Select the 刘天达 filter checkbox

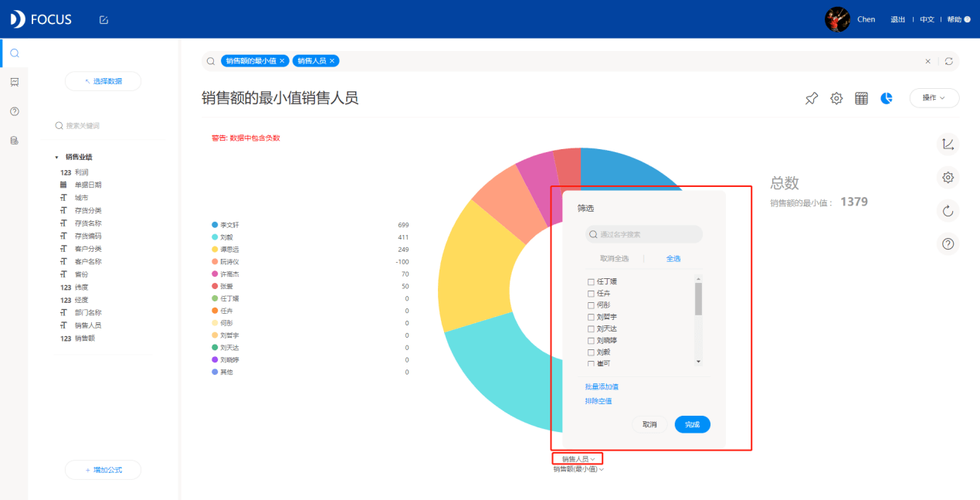(x=591, y=328)
